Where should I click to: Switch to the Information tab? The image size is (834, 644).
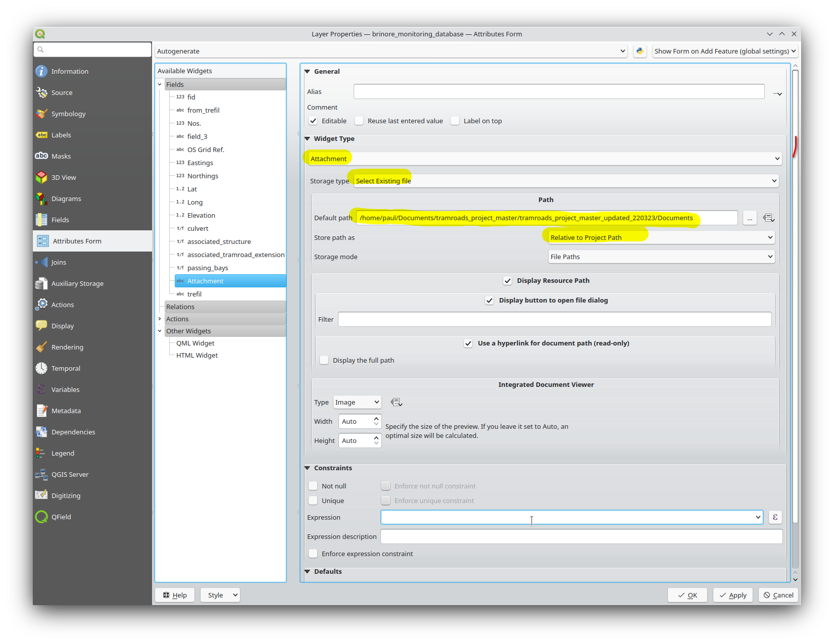(69, 71)
